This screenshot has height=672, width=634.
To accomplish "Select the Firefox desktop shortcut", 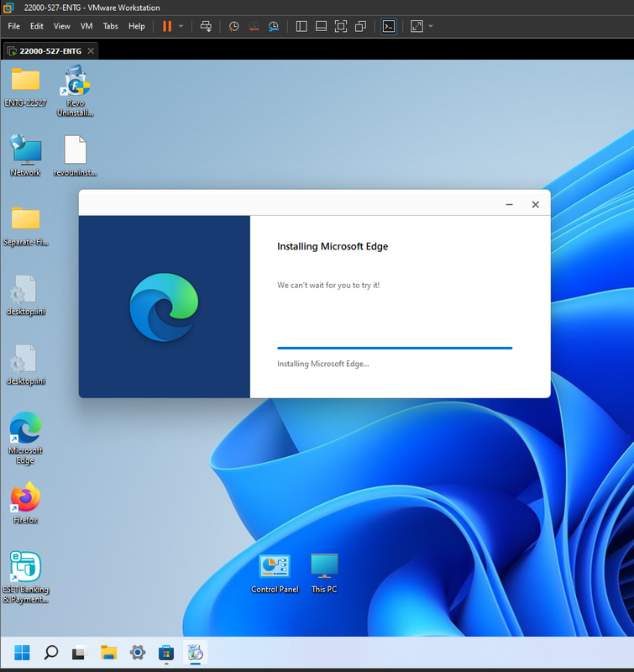I will [x=26, y=503].
